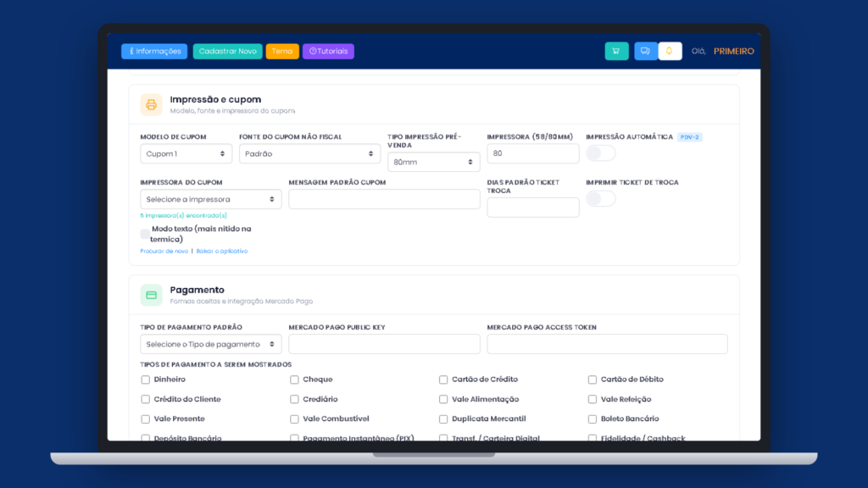
Task: Click the Mensagem Padrão Cupom field
Action: [x=384, y=199]
